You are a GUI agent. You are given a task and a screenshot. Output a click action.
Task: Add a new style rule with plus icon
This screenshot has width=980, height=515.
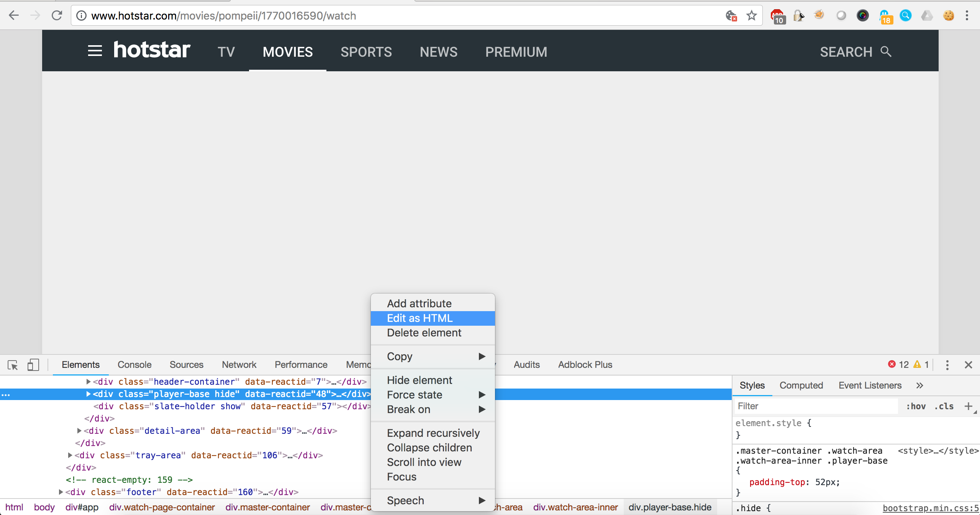[x=969, y=406]
